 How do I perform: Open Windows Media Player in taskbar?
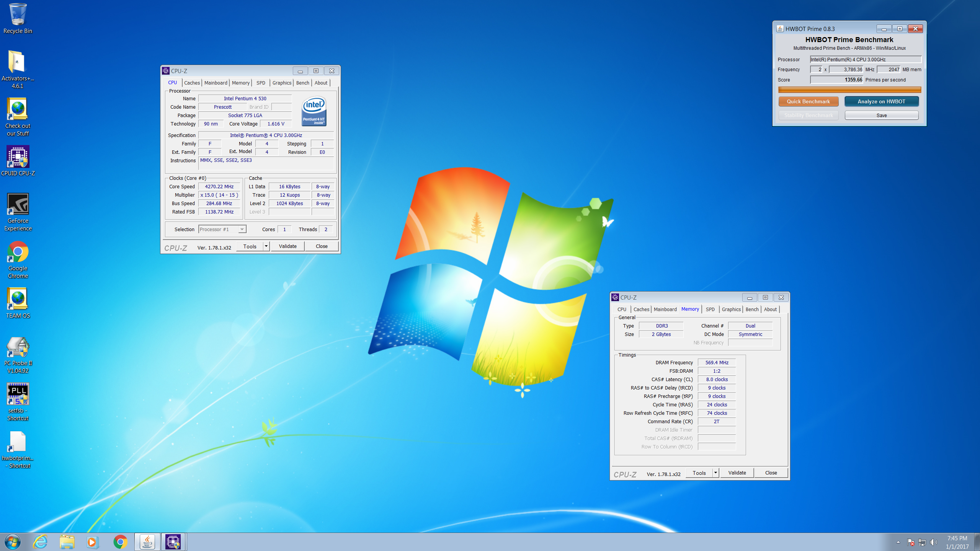[92, 542]
